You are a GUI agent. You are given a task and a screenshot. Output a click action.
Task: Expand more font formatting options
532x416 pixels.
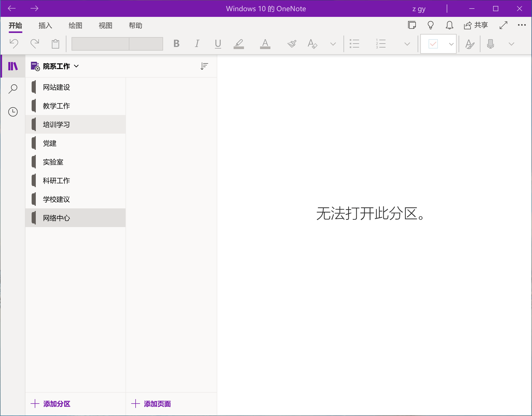pyautogui.click(x=333, y=44)
